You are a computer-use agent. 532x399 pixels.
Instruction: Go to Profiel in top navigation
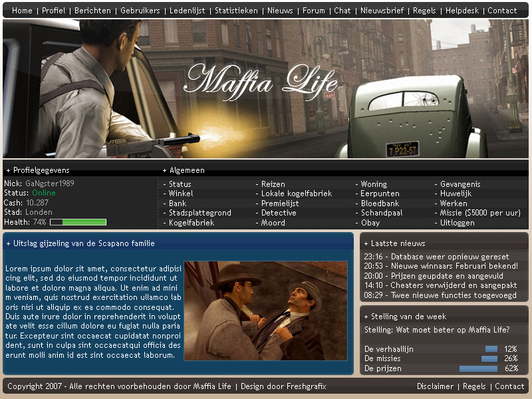click(x=54, y=11)
